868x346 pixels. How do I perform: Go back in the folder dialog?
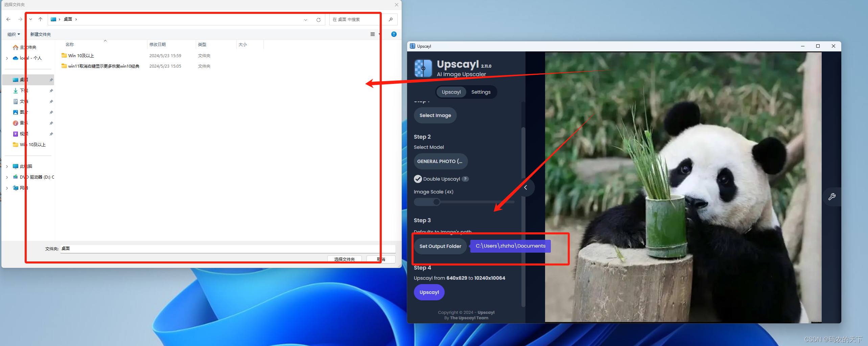(x=8, y=19)
